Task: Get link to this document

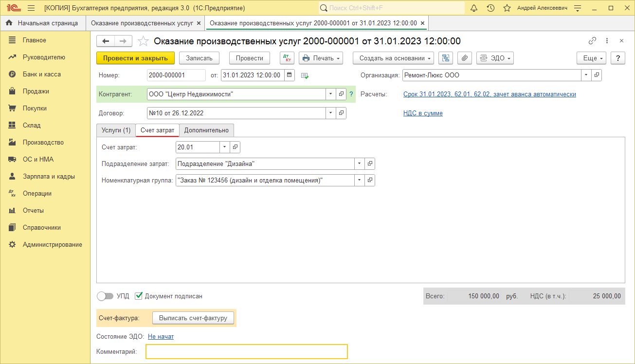Action: 592,41
